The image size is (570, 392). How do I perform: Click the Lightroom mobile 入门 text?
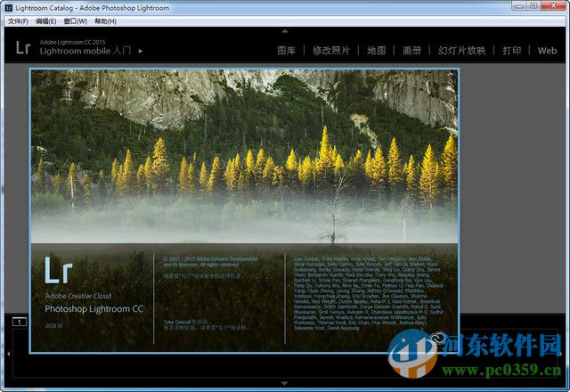85,51
